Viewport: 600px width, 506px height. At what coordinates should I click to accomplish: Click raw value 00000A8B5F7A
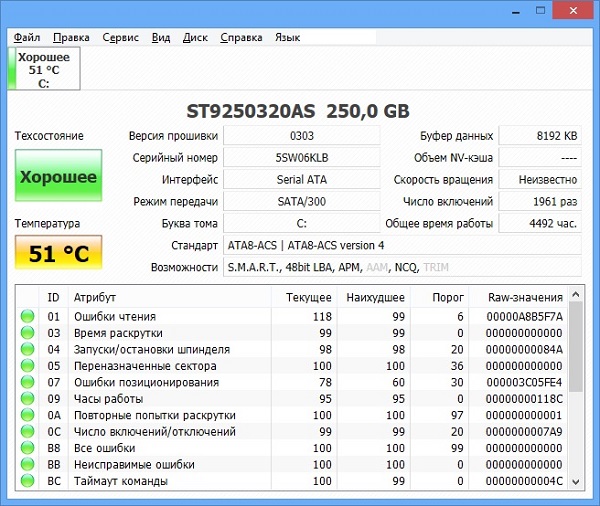tap(524, 317)
